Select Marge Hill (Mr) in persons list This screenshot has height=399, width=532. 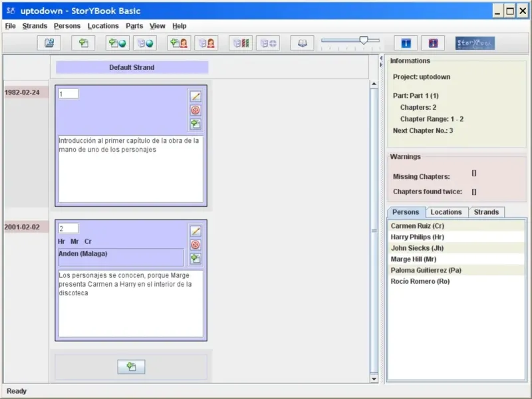[x=456, y=259]
